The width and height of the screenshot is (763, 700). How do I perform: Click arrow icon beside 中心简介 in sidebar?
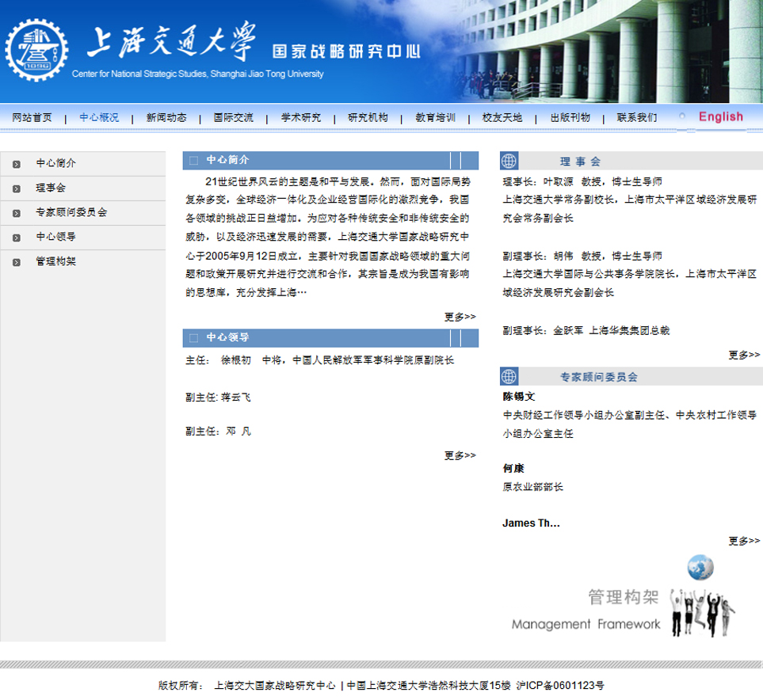pos(17,164)
